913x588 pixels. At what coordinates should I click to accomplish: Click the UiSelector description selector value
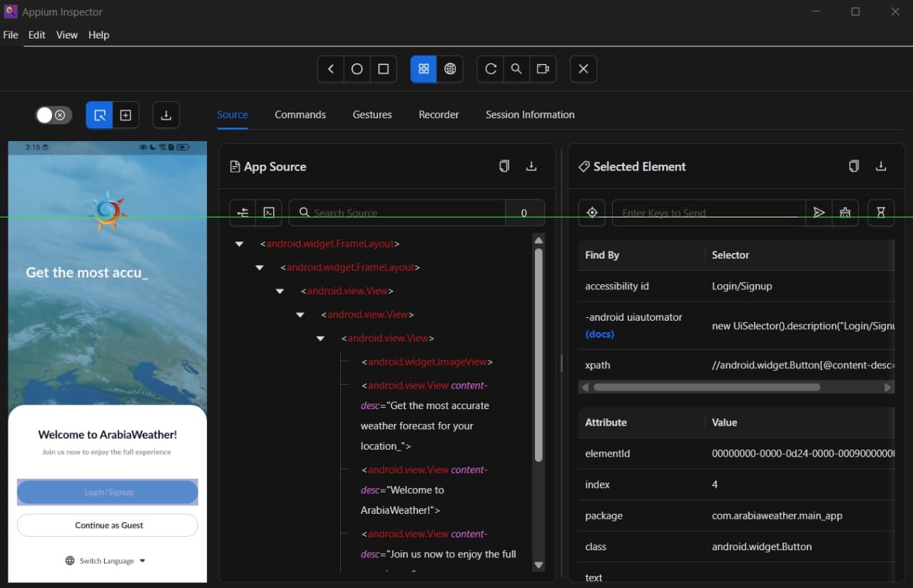[x=803, y=326]
